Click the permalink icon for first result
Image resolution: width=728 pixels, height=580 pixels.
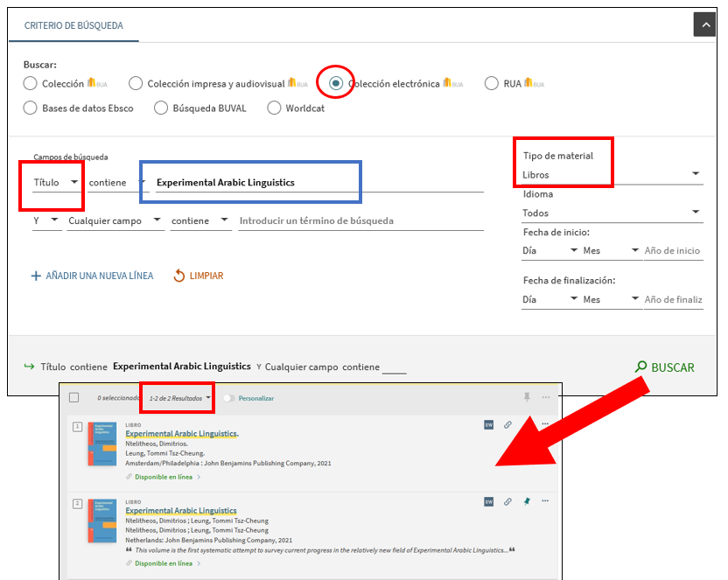(x=508, y=426)
